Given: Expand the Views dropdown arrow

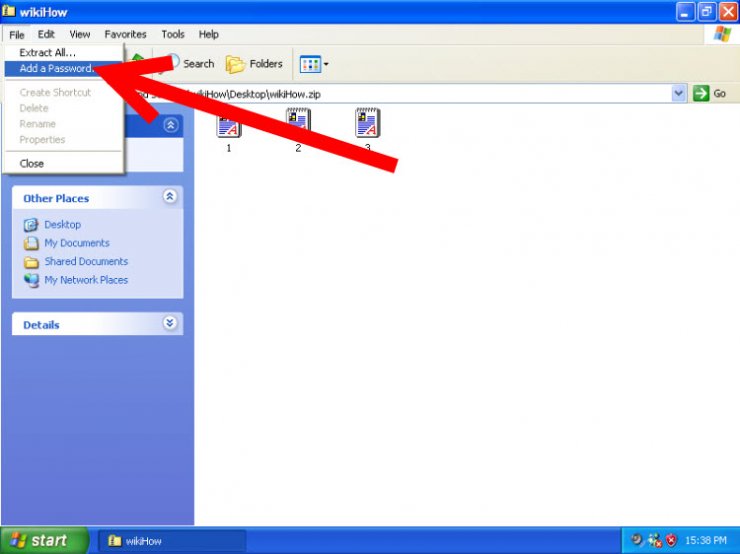Looking at the screenshot, I should pyautogui.click(x=326, y=64).
